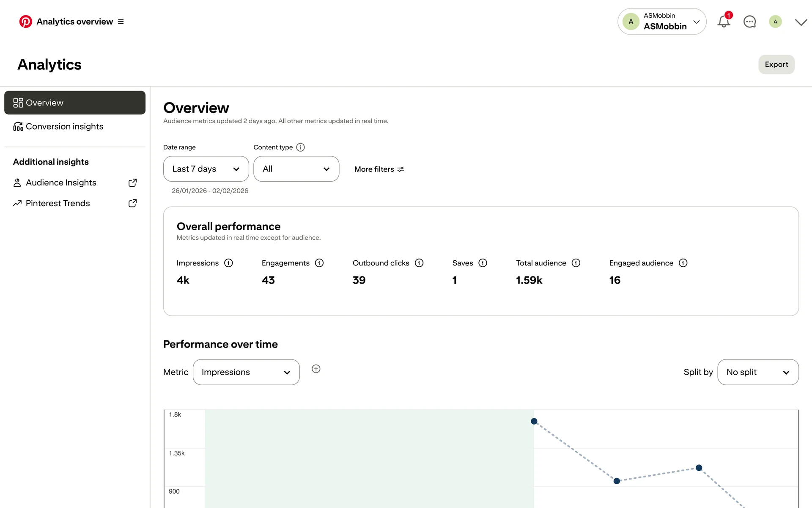812x508 pixels.
Task: Show the Impressions info tooltip icon
Action: click(228, 263)
